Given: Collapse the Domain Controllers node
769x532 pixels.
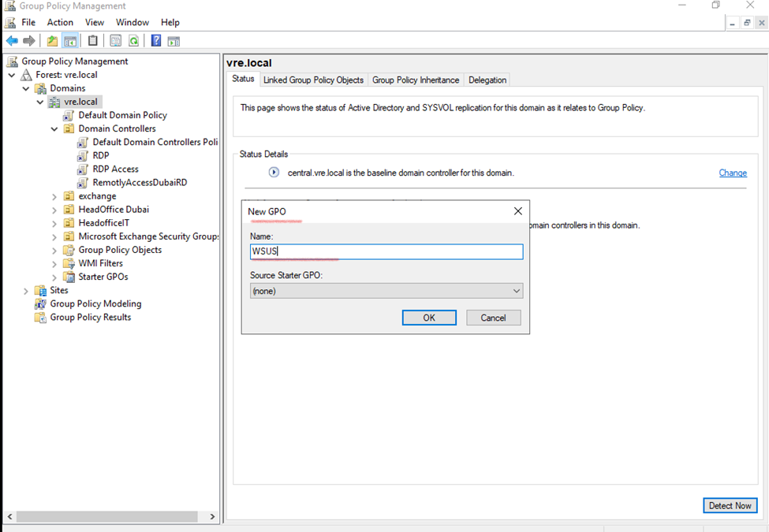Looking at the screenshot, I should [x=54, y=128].
